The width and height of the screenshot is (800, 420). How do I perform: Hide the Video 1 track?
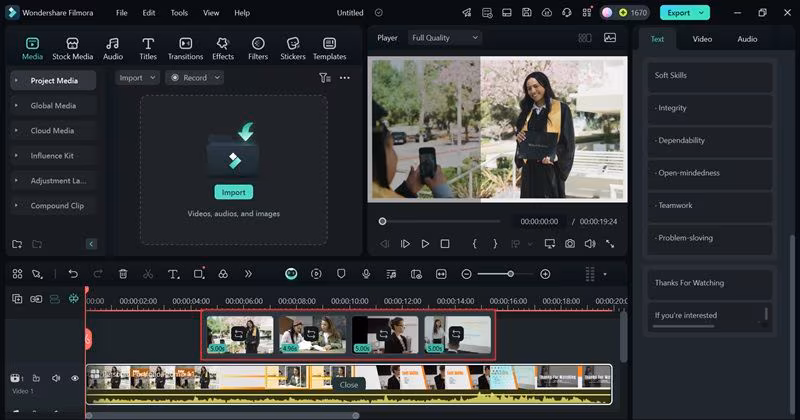[75, 378]
